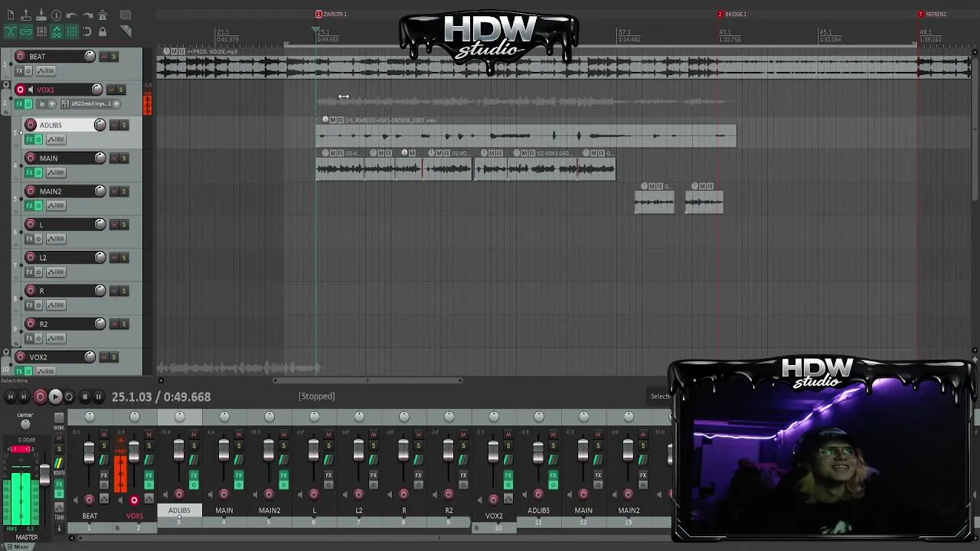Redo the last undone action

click(87, 15)
